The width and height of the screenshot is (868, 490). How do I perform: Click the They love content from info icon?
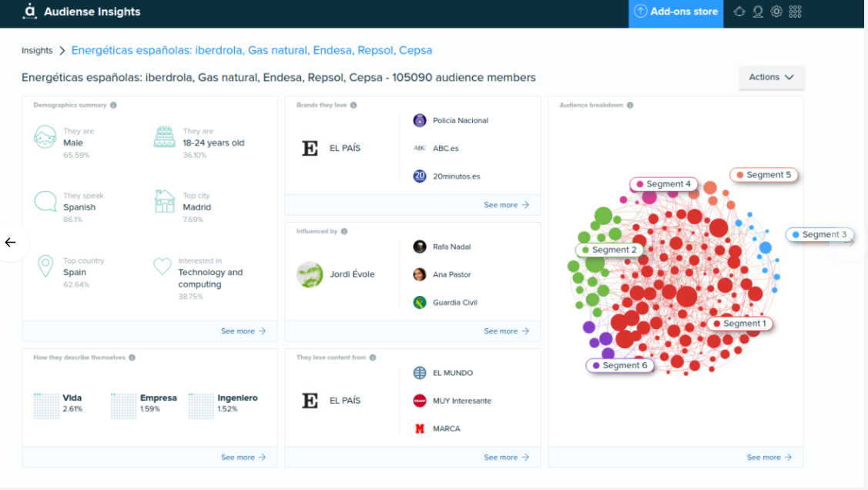373,357
